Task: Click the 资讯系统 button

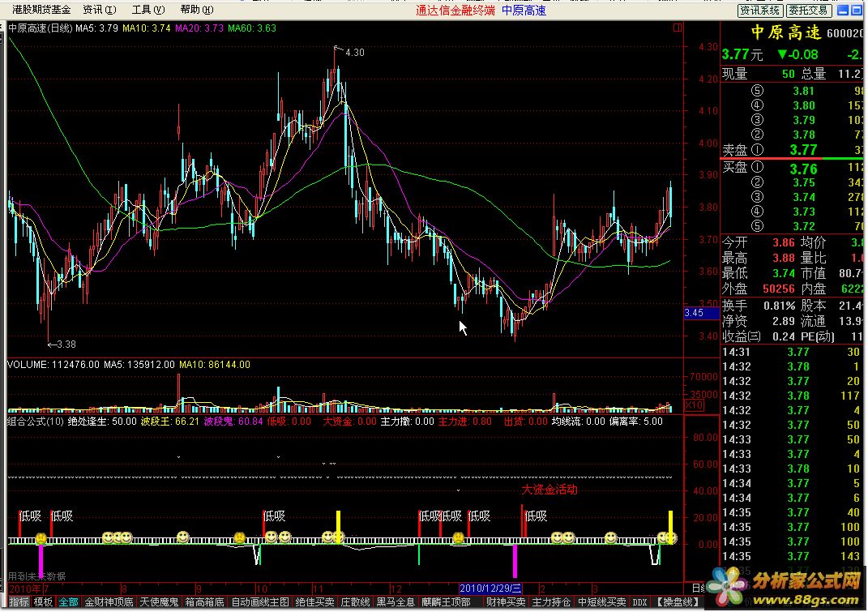Action: click(x=760, y=10)
